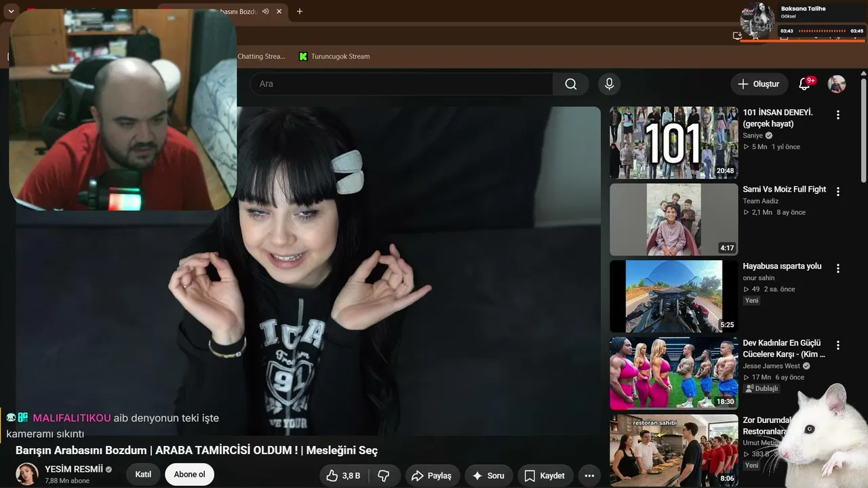
Task: Open the Team Aadiz channel name
Action: click(760, 201)
